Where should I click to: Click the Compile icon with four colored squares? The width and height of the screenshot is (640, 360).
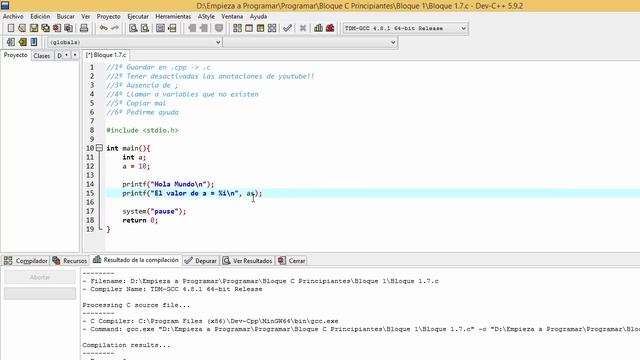pos(237,28)
